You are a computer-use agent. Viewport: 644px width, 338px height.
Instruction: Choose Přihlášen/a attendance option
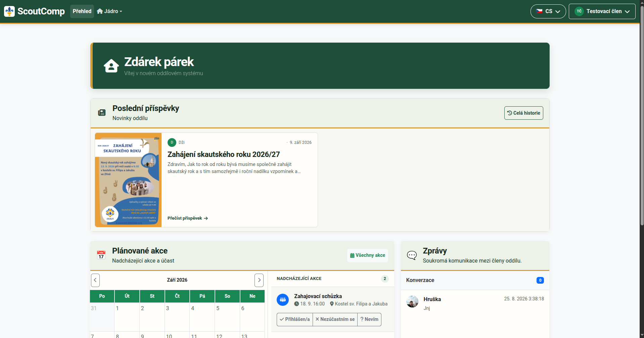[x=295, y=320]
